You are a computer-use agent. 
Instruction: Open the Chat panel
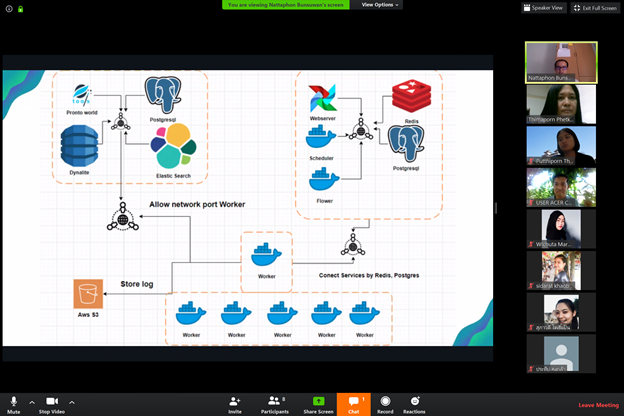pos(354,401)
